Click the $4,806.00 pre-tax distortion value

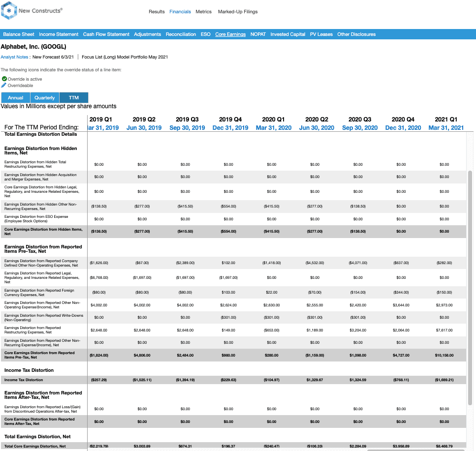142,355
